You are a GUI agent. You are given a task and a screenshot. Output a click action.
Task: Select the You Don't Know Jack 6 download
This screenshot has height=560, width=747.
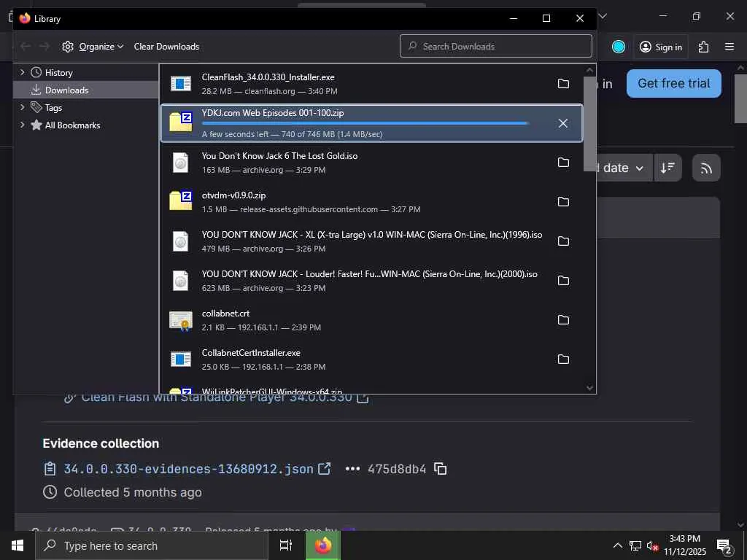point(371,163)
